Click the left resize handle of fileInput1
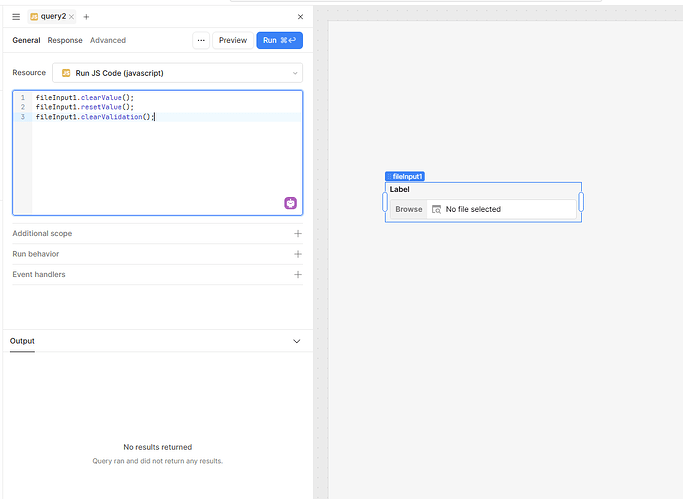This screenshot has width=683, height=499. (385, 202)
